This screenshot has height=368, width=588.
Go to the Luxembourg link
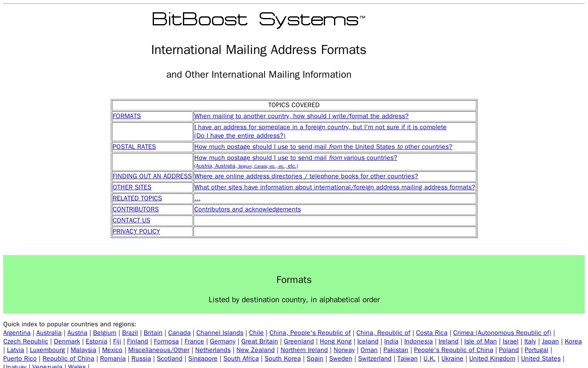pos(47,350)
